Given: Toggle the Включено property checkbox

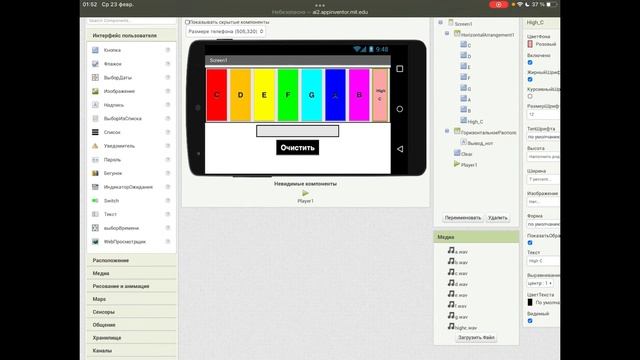Looking at the screenshot, I should pyautogui.click(x=530, y=62).
